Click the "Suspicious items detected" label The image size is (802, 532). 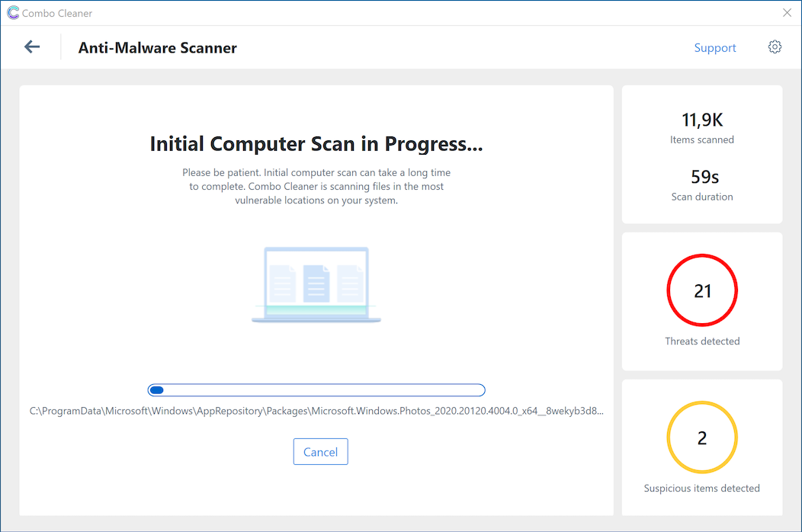click(701, 489)
